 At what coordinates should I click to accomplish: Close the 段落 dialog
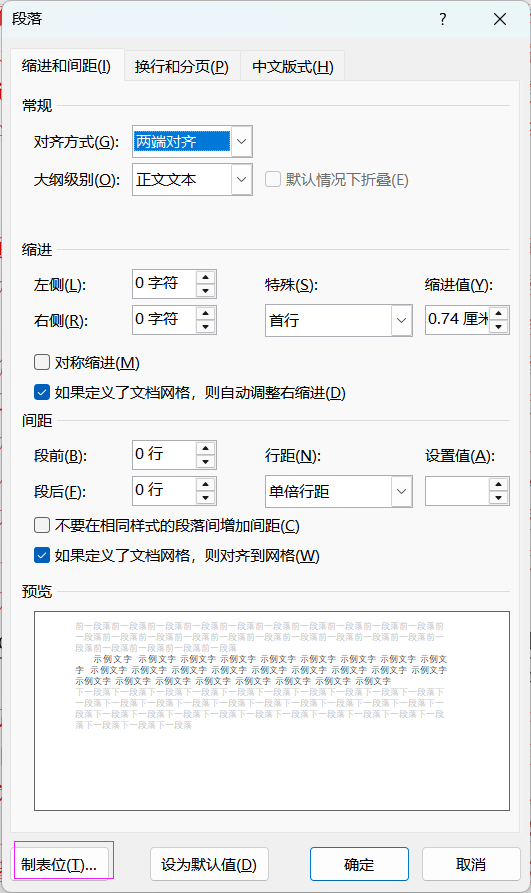(x=500, y=19)
